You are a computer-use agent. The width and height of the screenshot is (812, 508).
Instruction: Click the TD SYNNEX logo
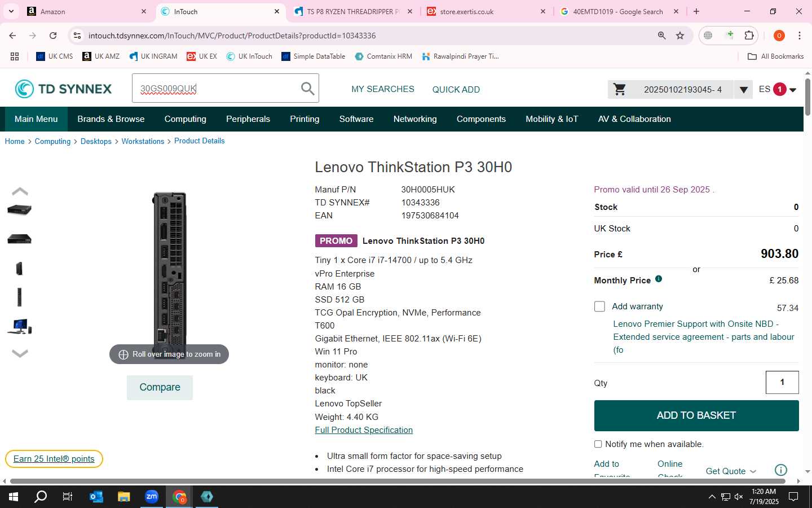[63, 89]
